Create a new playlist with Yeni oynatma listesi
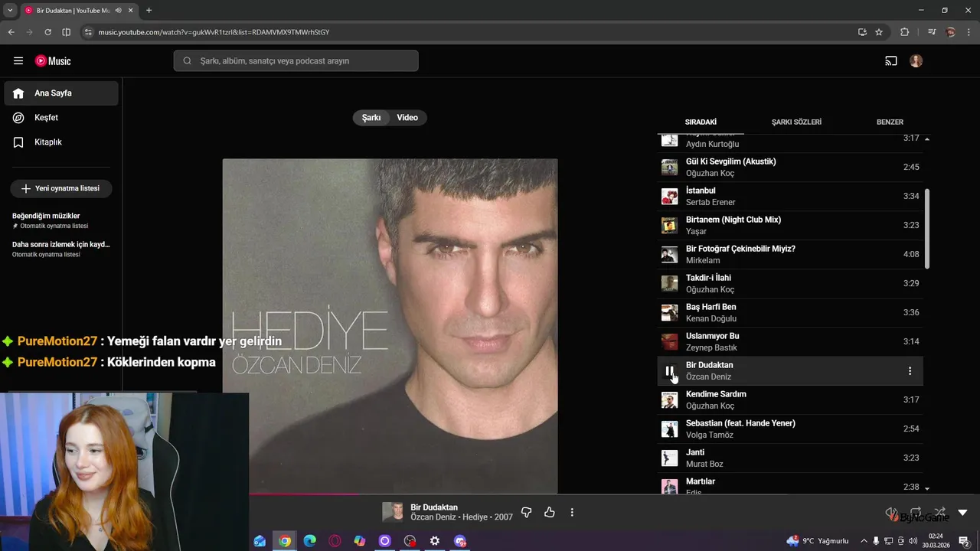 pyautogui.click(x=61, y=188)
